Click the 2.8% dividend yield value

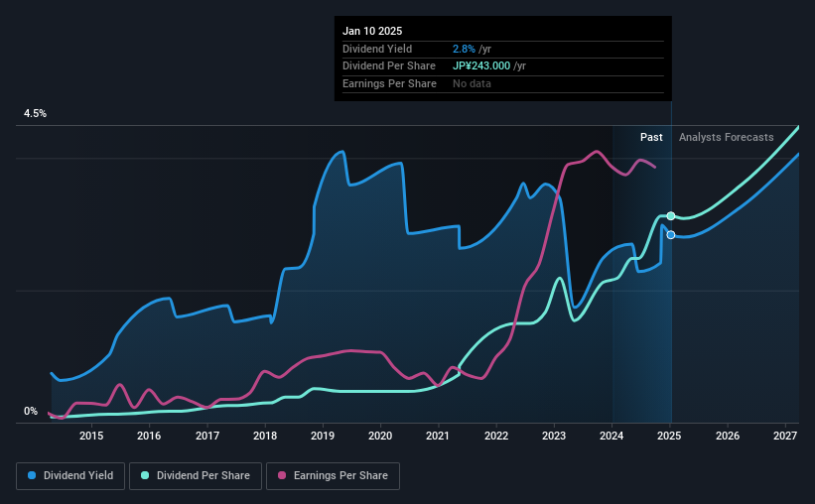point(464,49)
